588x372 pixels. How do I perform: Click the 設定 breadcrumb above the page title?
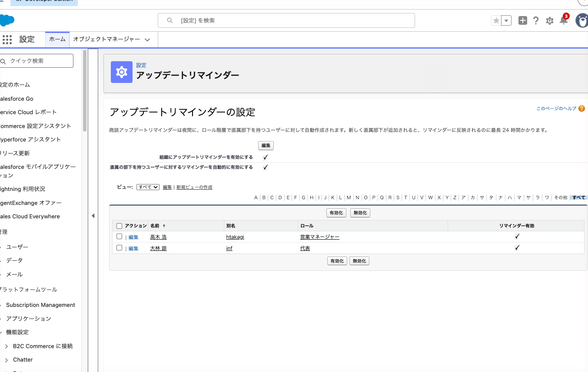coord(141,65)
